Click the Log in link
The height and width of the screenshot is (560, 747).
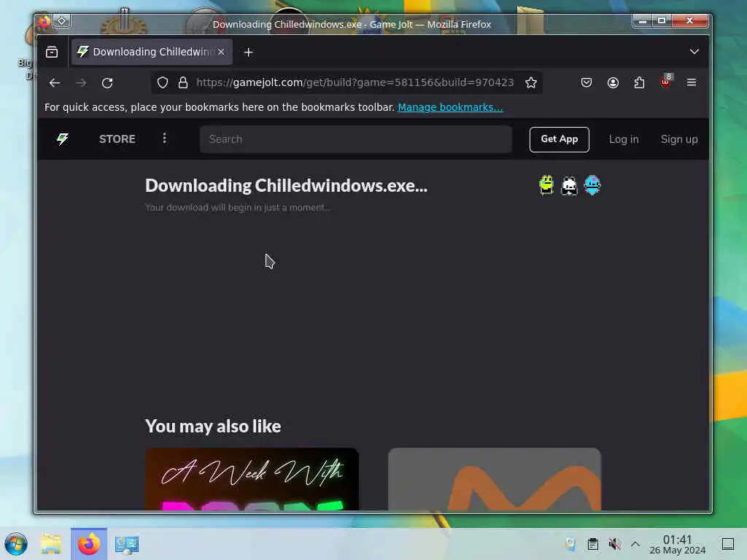[624, 139]
